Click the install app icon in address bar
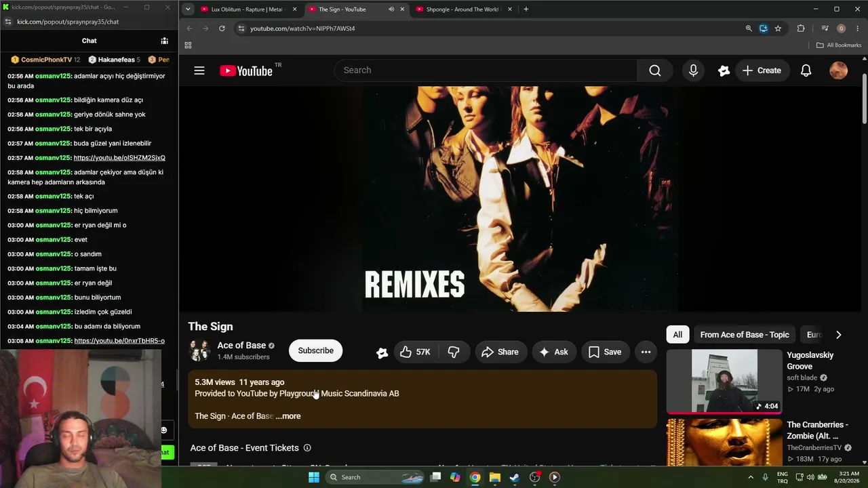The image size is (868, 488). pyautogui.click(x=764, y=28)
